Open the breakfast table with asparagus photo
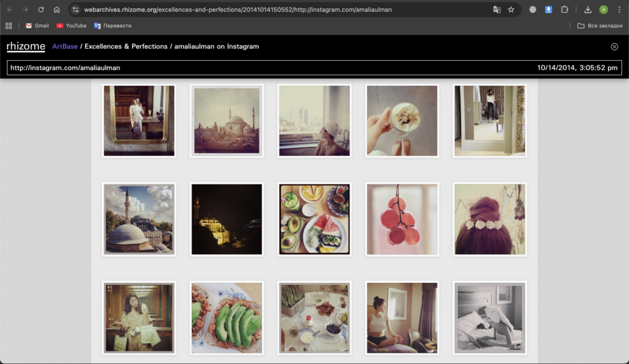 click(x=314, y=318)
